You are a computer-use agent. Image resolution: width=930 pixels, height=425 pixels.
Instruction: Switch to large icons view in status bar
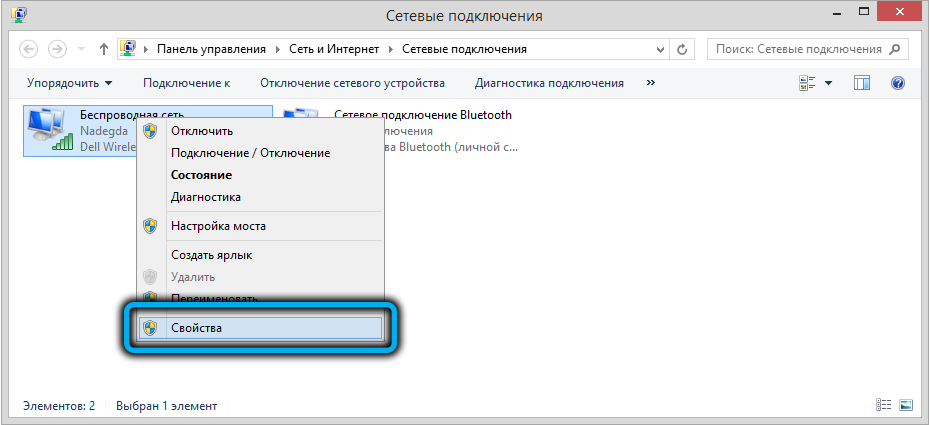[906, 405]
